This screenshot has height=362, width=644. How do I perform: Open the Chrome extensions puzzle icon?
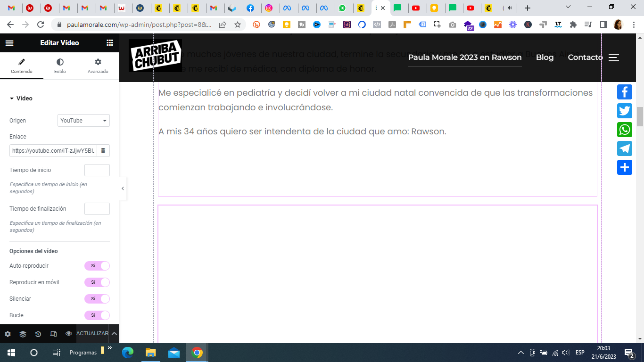pyautogui.click(x=573, y=25)
